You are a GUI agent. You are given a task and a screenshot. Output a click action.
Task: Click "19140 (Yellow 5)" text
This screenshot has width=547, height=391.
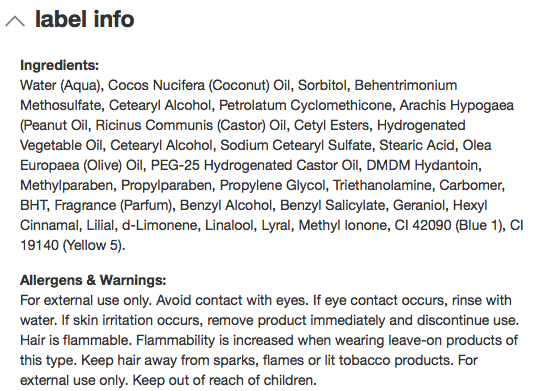[x=71, y=246]
